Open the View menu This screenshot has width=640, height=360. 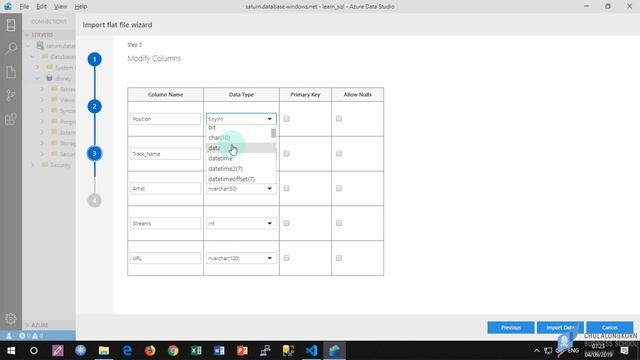coord(60,7)
